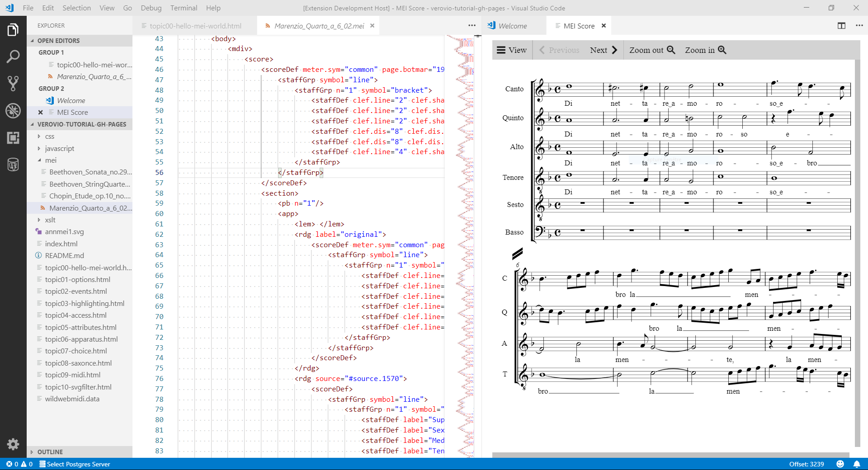Expand the OUTLINE section
Image resolution: width=868 pixels, height=470 pixels.
click(50, 452)
